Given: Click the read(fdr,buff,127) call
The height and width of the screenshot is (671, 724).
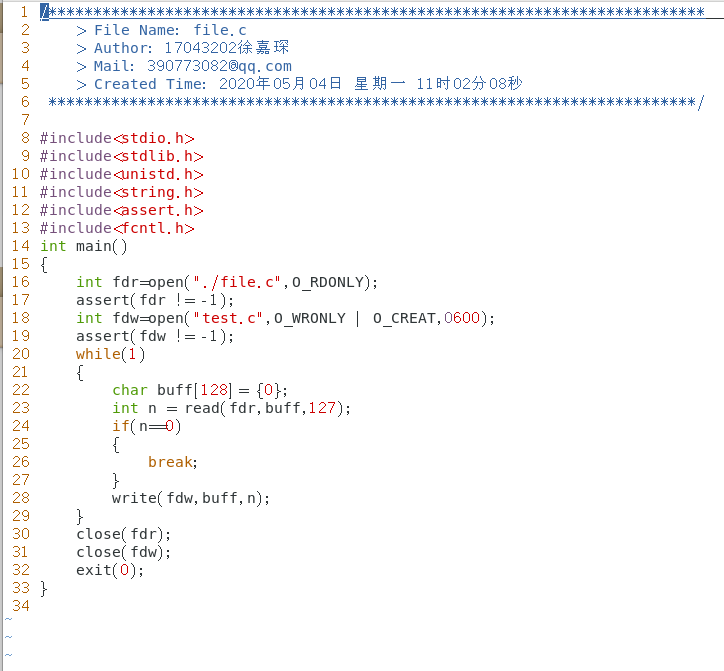Looking at the screenshot, I should click(x=263, y=408).
